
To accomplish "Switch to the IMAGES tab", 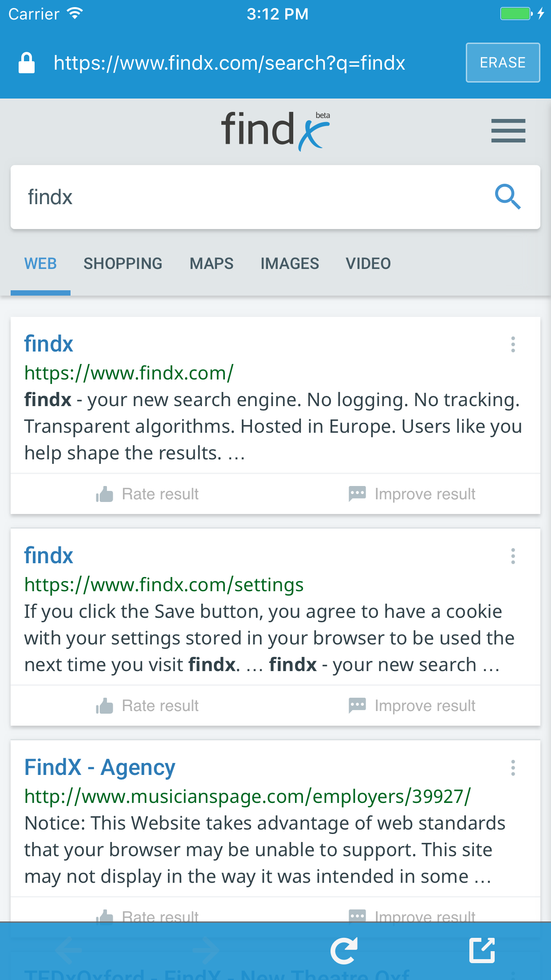I will coord(289,263).
